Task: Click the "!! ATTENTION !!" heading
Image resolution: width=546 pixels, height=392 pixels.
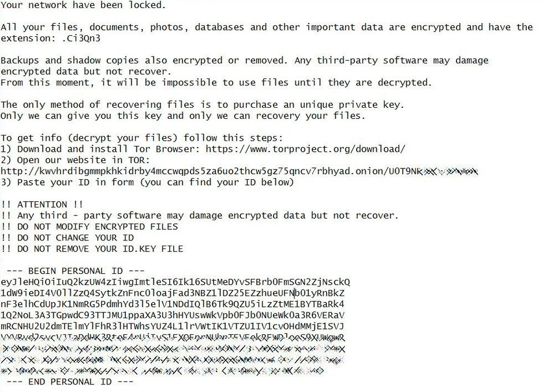Action: tap(42, 205)
